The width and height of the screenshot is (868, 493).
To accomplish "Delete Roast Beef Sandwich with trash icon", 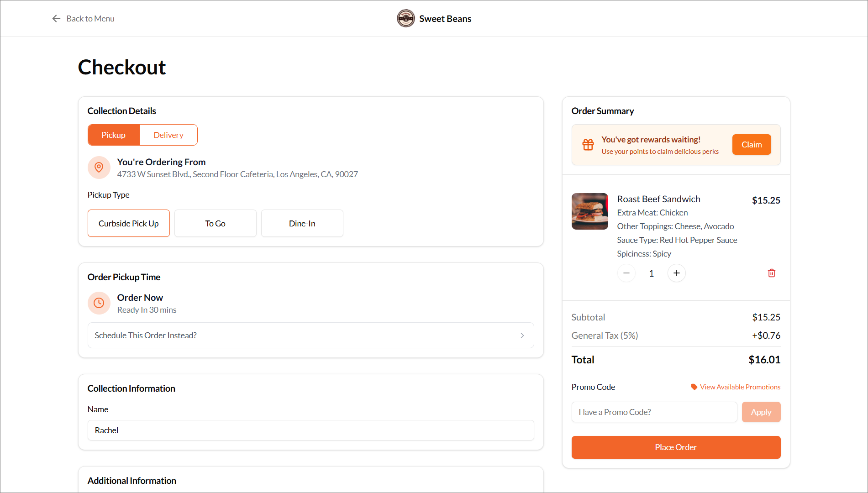I will pos(771,273).
